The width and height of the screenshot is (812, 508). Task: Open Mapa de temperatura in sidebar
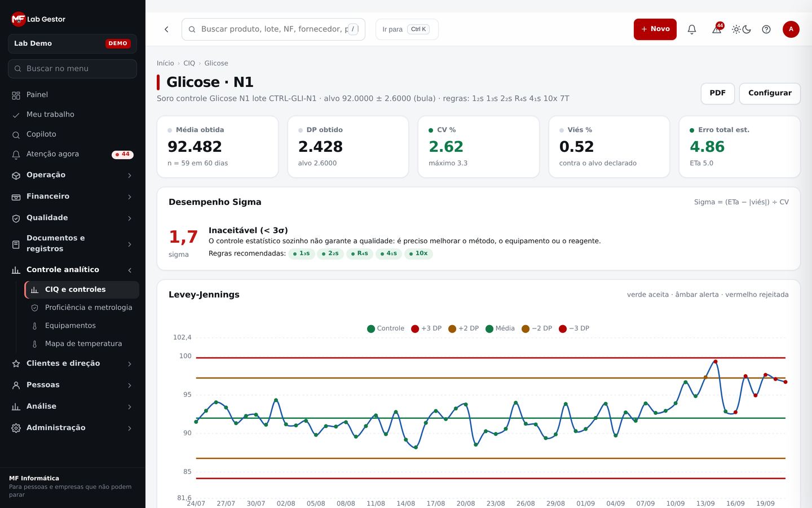click(x=82, y=344)
